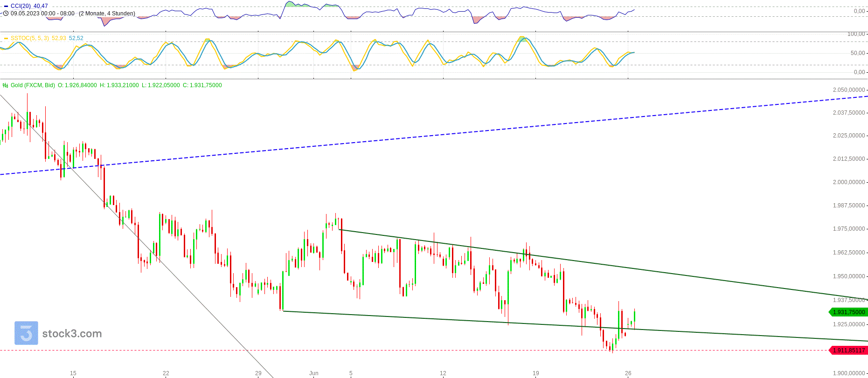Image resolution: width=868 pixels, height=378 pixels.
Task: Click date axis label 5
Action: click(x=351, y=373)
